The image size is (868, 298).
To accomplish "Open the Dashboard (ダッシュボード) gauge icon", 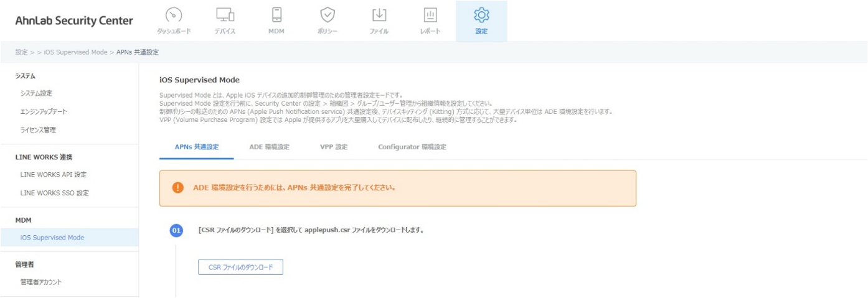I will click(174, 15).
